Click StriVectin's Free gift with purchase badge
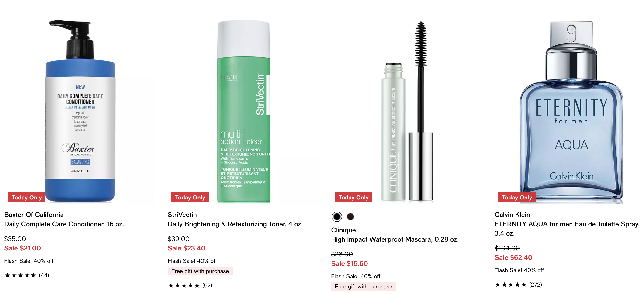This screenshot has height=294, width=644. coord(200,271)
